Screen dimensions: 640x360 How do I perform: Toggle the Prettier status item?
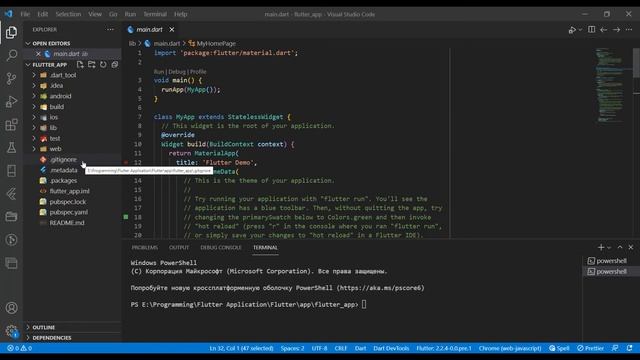click(x=590, y=348)
